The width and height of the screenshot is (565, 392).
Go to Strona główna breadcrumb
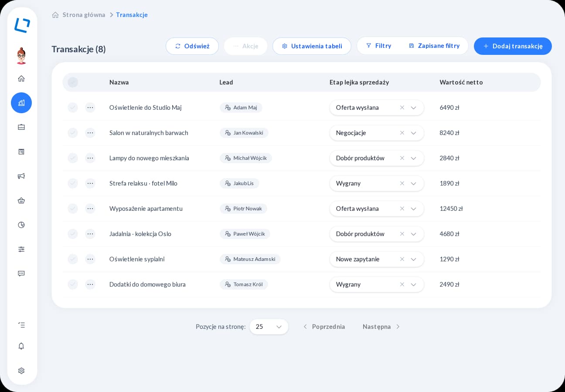tap(84, 15)
